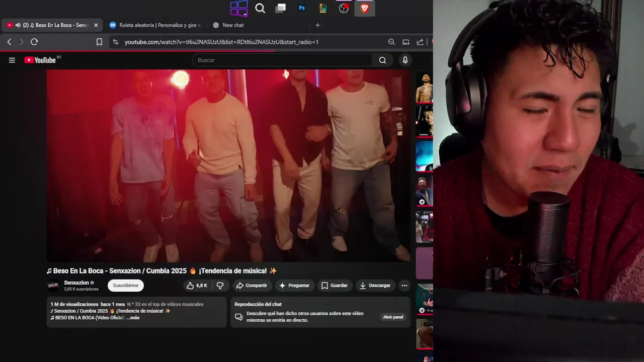Viewport: 644px width, 362px height.
Task: Click the zoom magnifier in address bar
Action: pyautogui.click(x=391, y=42)
